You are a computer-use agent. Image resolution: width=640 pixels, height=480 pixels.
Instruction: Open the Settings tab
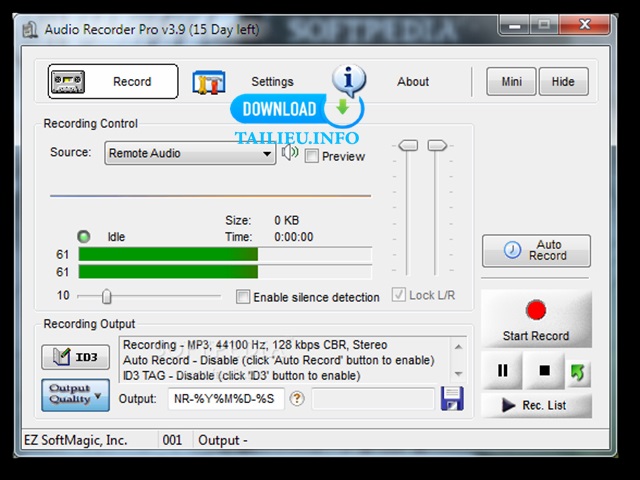[x=272, y=82]
